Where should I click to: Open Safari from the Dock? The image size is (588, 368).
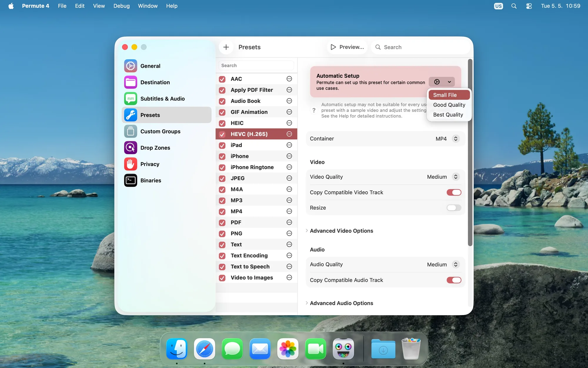point(205,349)
